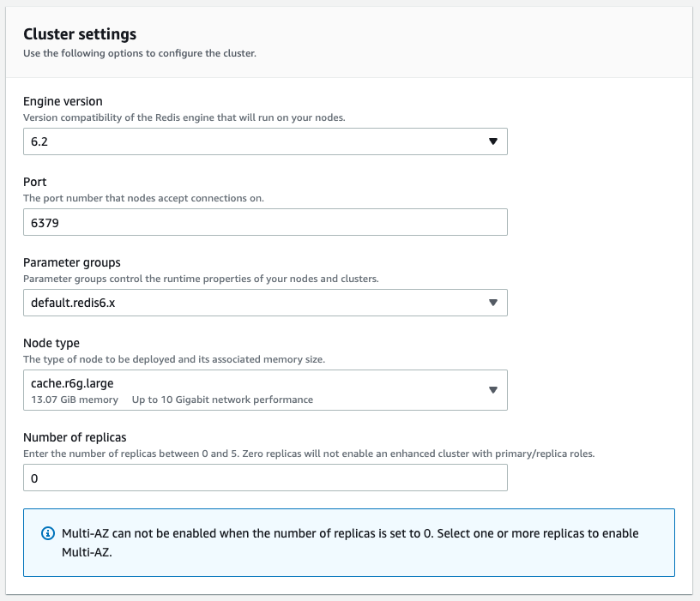Focus the Port field showing 6379
Viewport: 700px width, 601px height.
pos(265,222)
